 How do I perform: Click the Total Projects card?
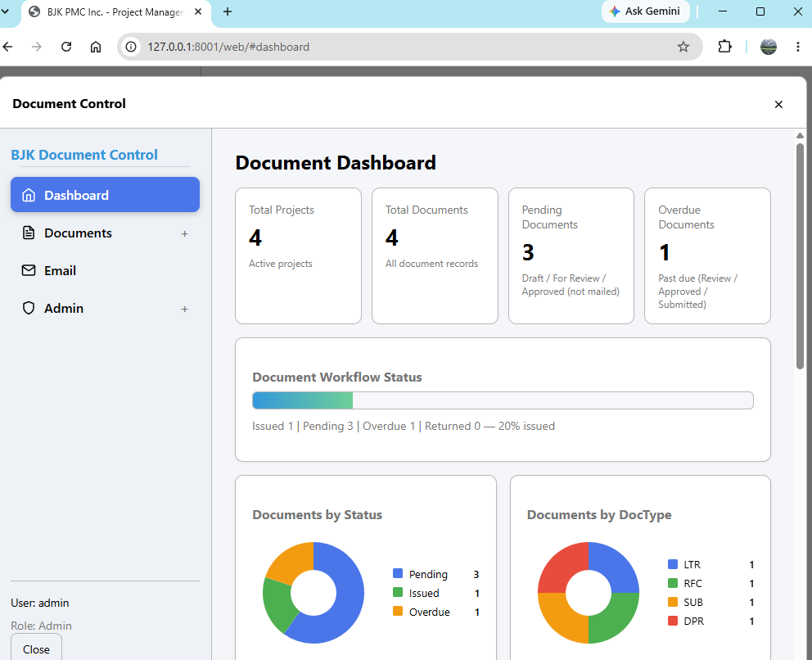(298, 256)
